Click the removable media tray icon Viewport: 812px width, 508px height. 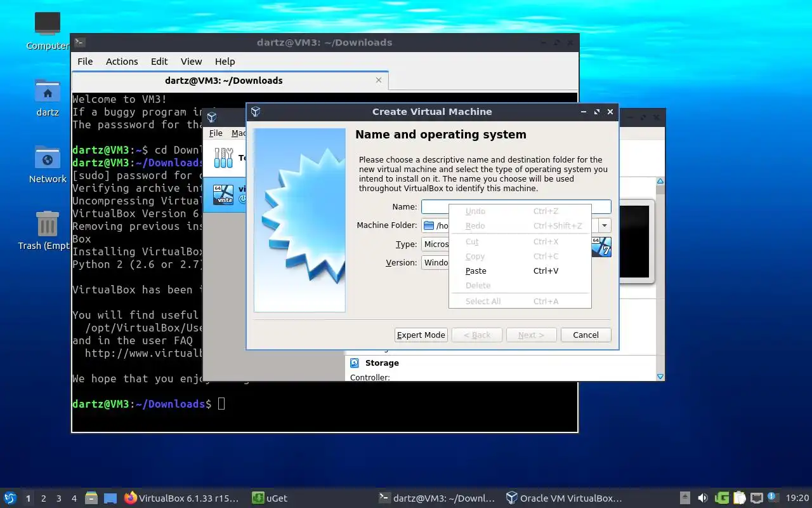click(x=685, y=498)
